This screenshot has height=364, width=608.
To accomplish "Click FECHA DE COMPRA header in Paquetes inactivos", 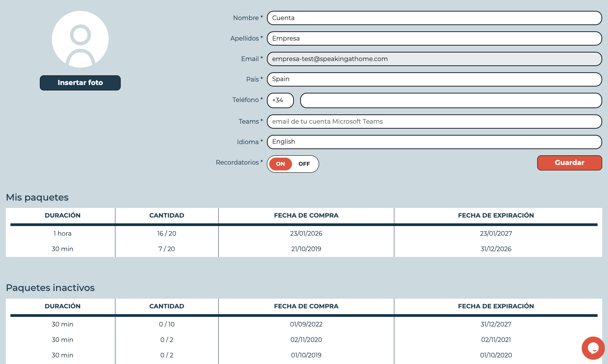I will (x=306, y=306).
